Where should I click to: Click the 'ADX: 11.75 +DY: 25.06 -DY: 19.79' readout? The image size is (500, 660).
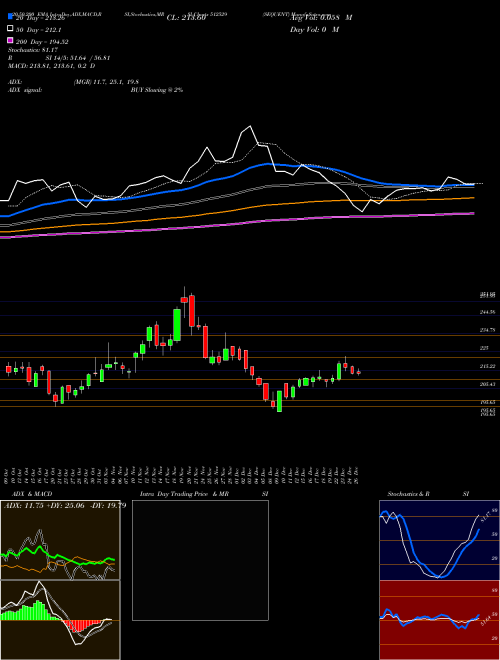click(x=64, y=505)
